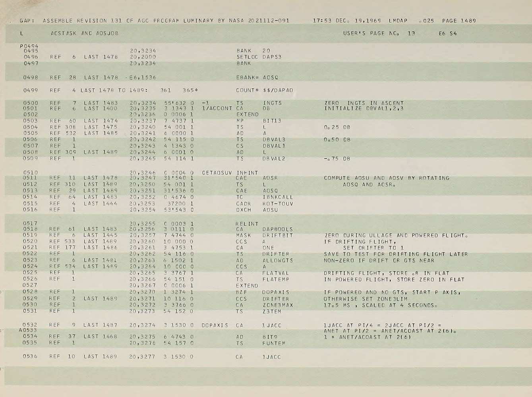Select the operand 'FUNTEM'

click(x=274, y=343)
